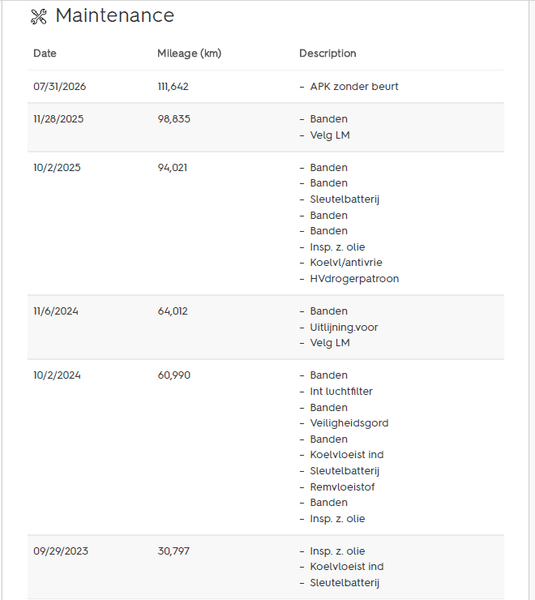
Task: Click the Maintenance section heading
Action: (115, 16)
